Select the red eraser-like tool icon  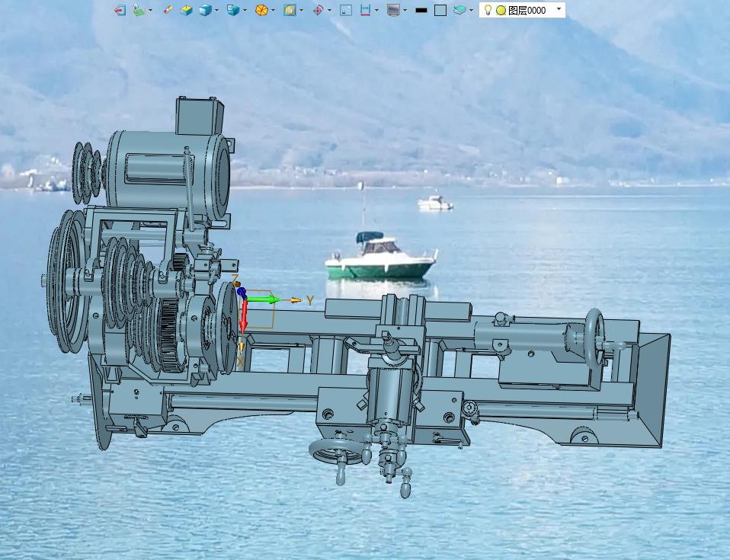[x=168, y=10]
